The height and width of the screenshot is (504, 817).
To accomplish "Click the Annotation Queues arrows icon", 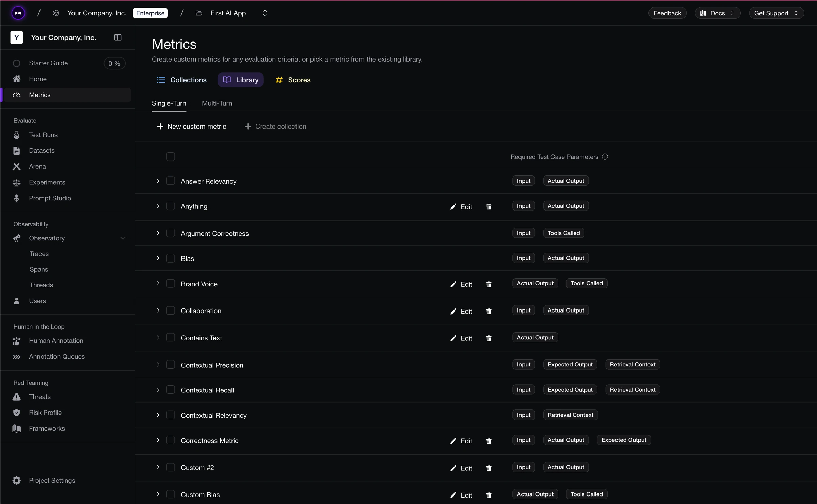I will [16, 357].
